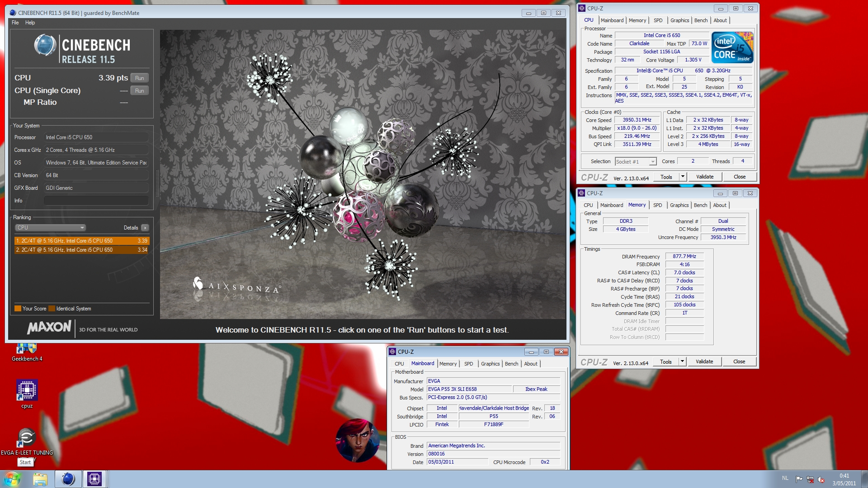Click the Info input field in Cinebench

tap(96, 201)
